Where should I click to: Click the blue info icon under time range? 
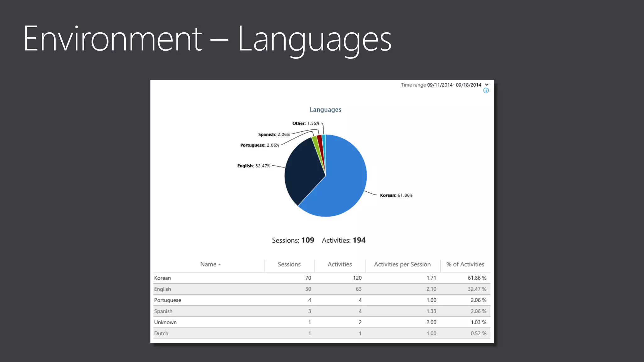point(486,91)
